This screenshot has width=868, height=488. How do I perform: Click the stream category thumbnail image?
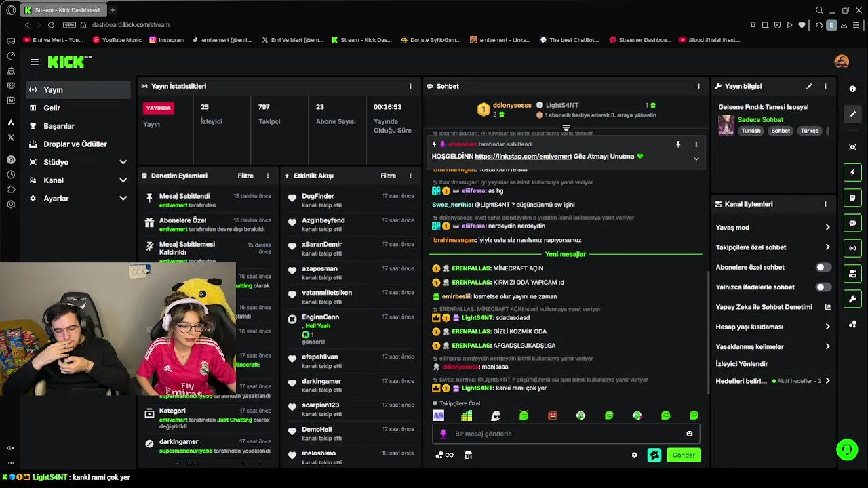tap(726, 125)
